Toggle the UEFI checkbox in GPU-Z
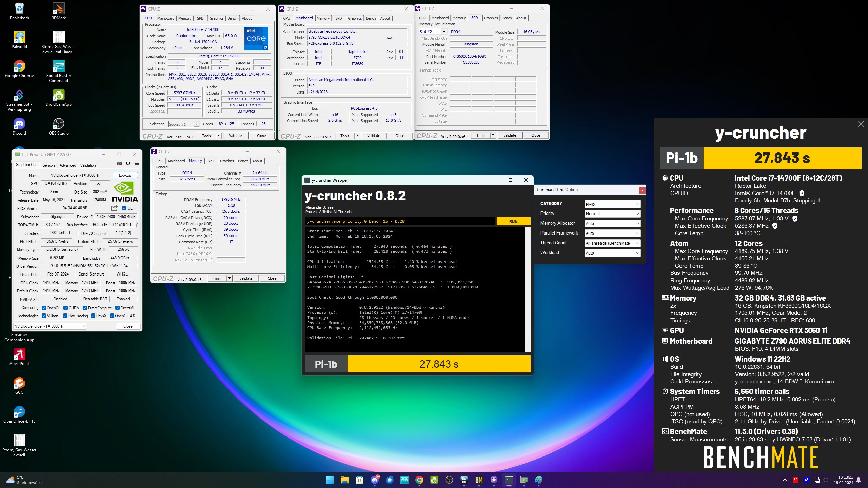Viewport: 868px width, 488px height. tap(124, 208)
